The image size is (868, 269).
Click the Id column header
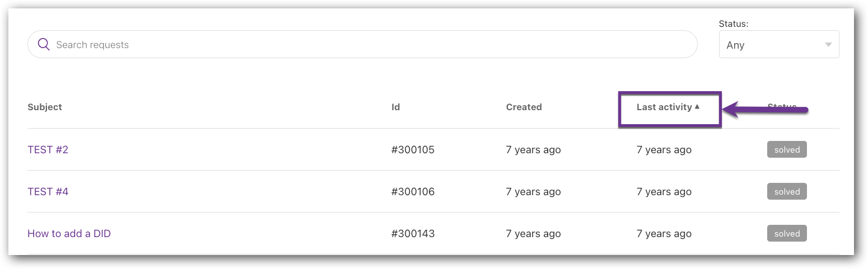[x=395, y=107]
